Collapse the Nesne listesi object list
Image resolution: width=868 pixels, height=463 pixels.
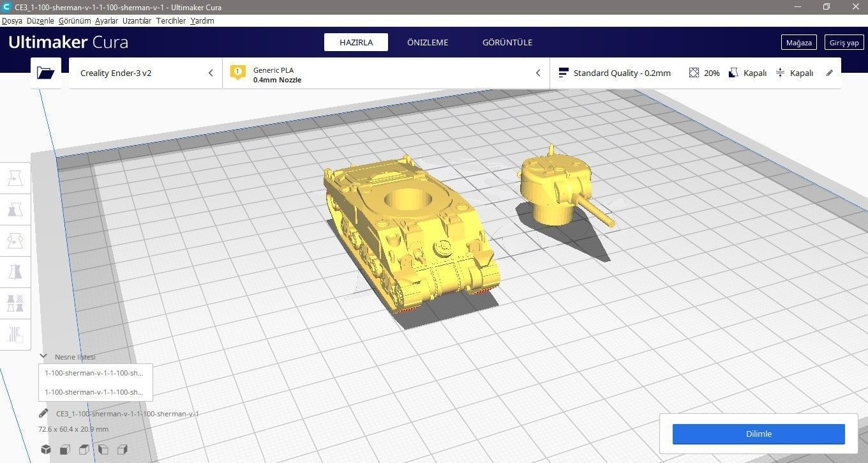click(43, 356)
